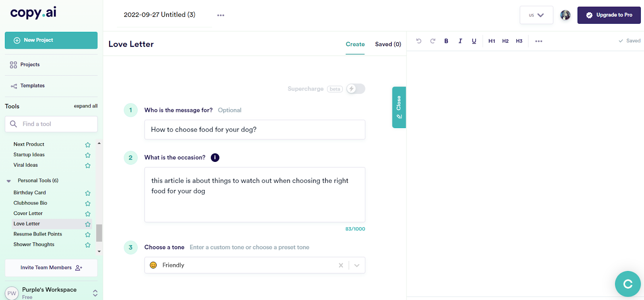
Task: Favorite the Birthday Card tool
Action: pos(88,193)
